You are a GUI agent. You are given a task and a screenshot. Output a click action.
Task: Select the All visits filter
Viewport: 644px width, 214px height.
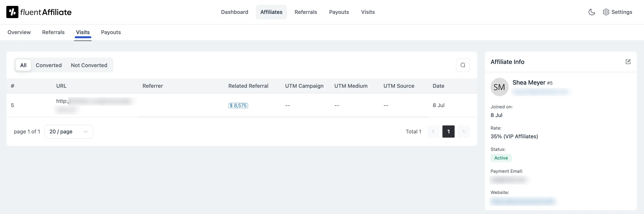point(23,65)
